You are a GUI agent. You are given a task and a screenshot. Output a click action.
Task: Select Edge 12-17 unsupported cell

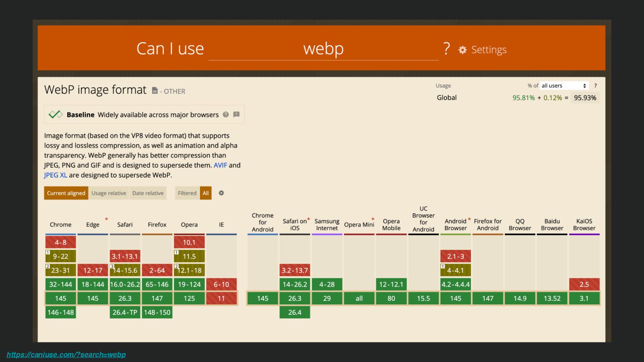[93, 270]
